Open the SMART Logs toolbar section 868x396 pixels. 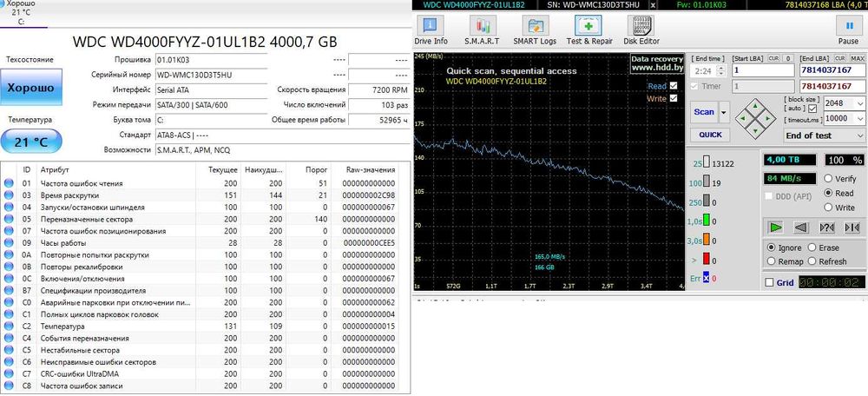point(535,30)
